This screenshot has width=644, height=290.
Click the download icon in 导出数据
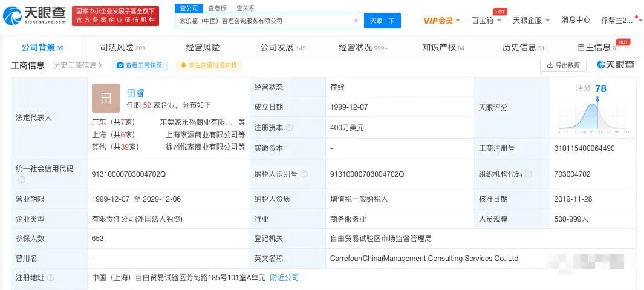click(550, 65)
